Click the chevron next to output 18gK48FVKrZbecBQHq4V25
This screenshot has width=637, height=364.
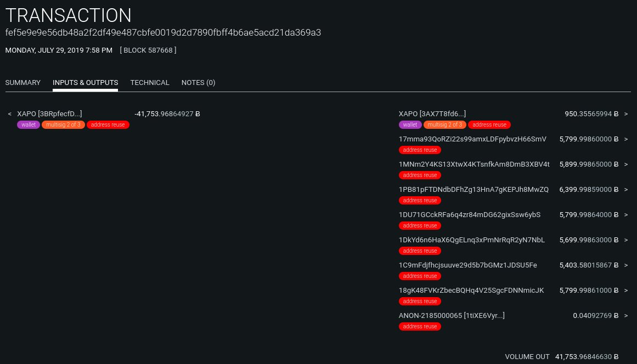(x=625, y=290)
